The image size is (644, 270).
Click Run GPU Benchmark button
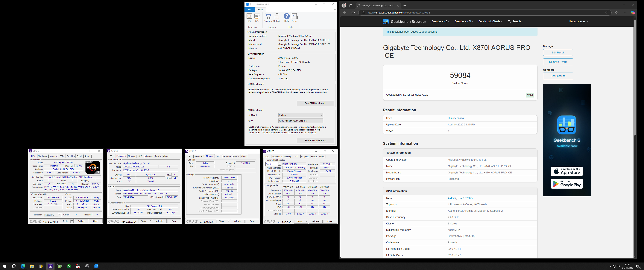(x=315, y=141)
